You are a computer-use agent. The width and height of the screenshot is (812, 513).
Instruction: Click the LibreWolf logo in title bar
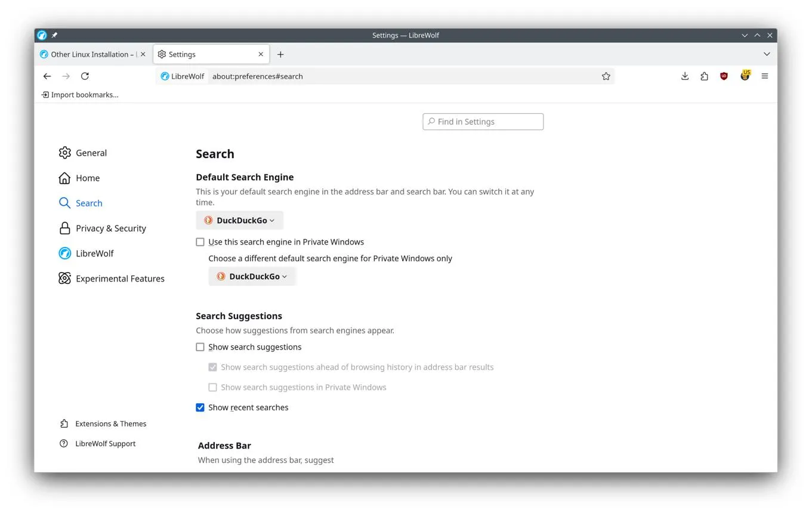42,35
